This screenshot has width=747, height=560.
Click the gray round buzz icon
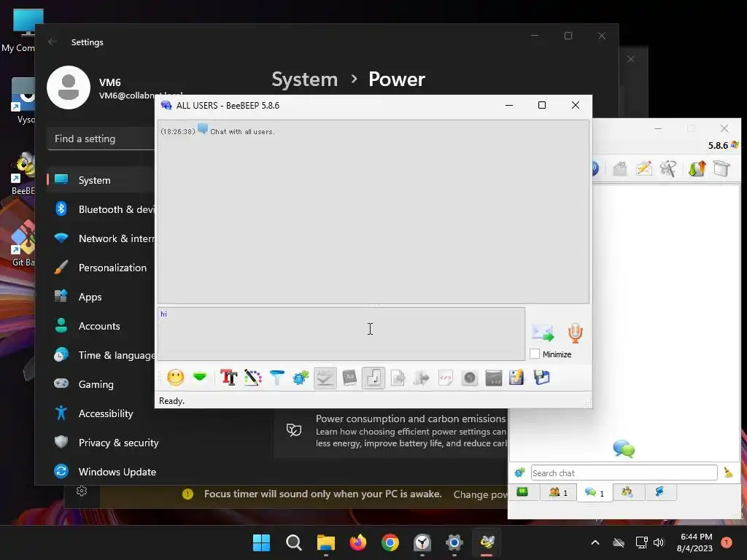tap(469, 378)
